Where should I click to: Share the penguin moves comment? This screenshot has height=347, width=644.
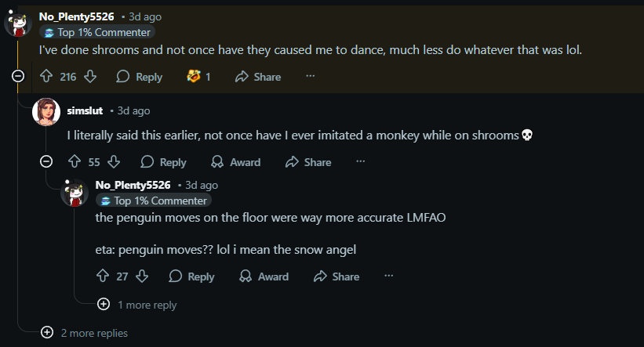tap(336, 277)
